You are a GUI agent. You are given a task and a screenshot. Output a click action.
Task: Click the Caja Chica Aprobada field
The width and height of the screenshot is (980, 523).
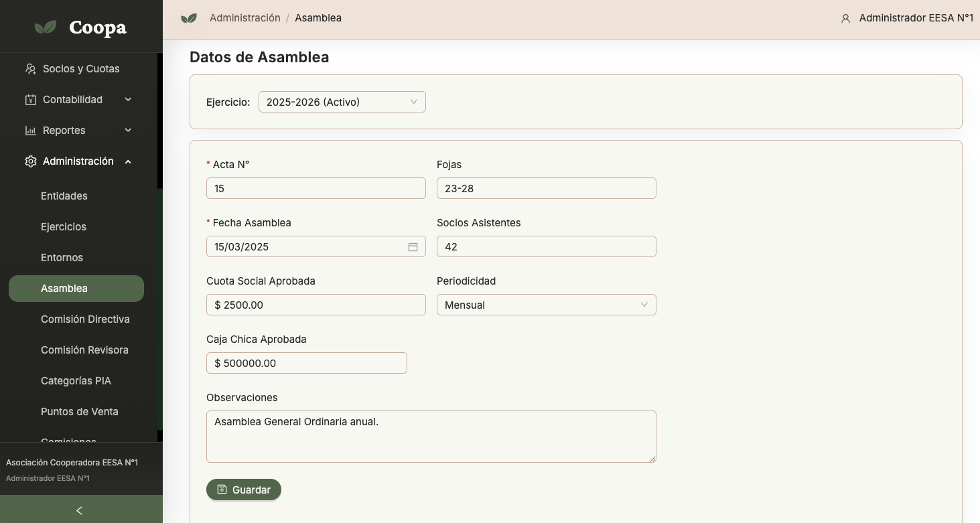click(x=307, y=363)
